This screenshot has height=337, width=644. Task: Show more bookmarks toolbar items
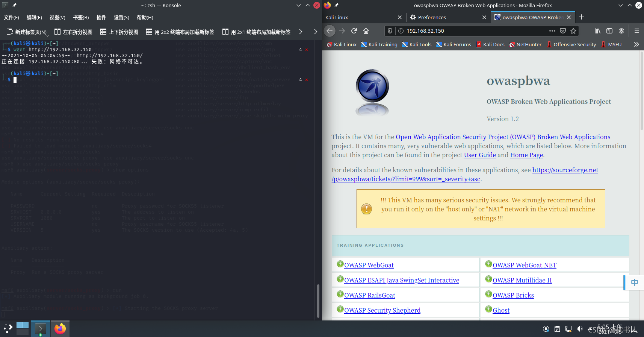click(636, 44)
